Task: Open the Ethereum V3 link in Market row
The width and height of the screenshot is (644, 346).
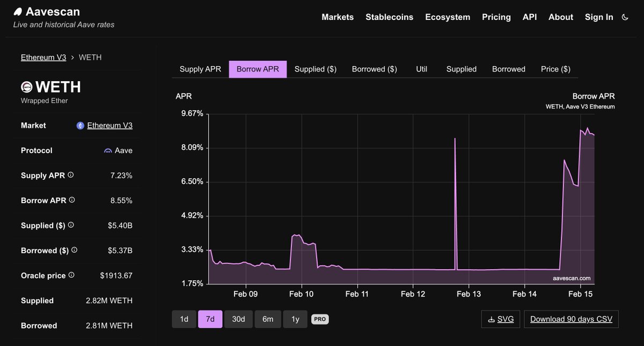Action: coord(110,126)
